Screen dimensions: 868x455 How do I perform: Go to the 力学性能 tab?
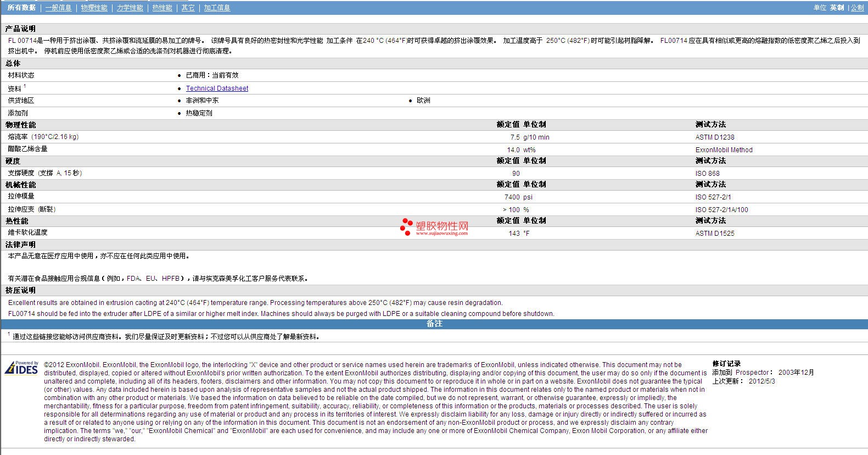point(130,8)
